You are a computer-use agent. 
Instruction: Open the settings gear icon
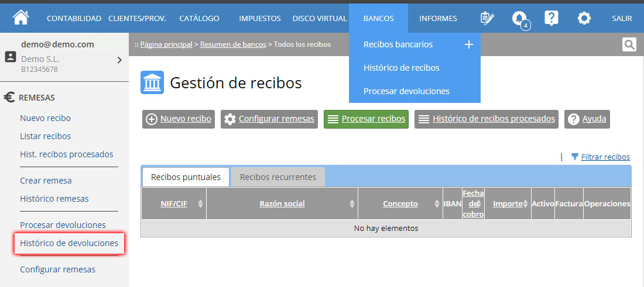click(x=584, y=18)
